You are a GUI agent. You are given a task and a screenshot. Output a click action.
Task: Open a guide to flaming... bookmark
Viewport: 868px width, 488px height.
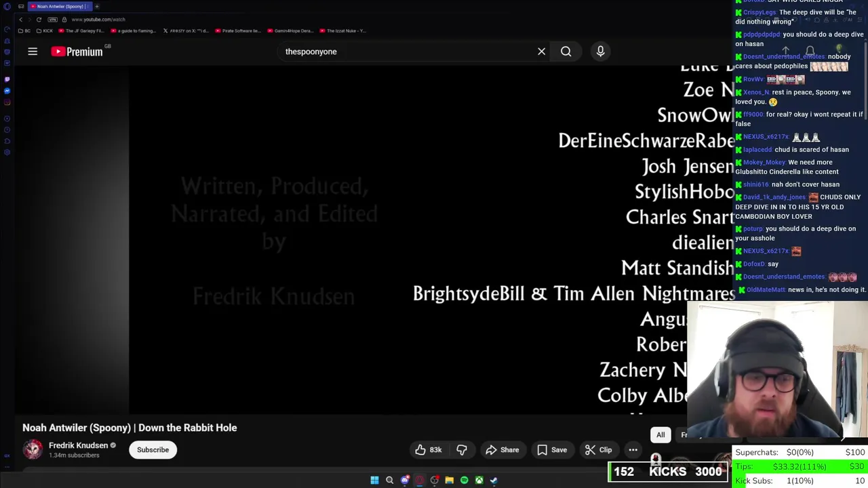click(134, 30)
